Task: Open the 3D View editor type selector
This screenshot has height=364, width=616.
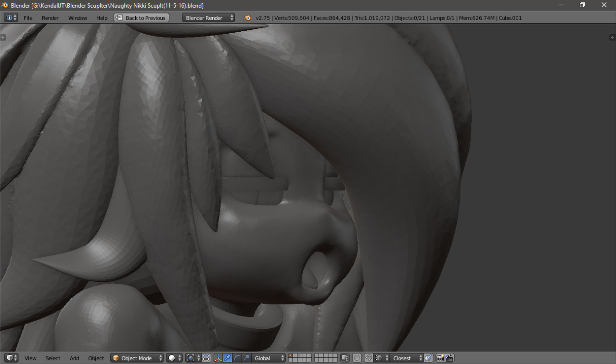Action: [x=11, y=358]
